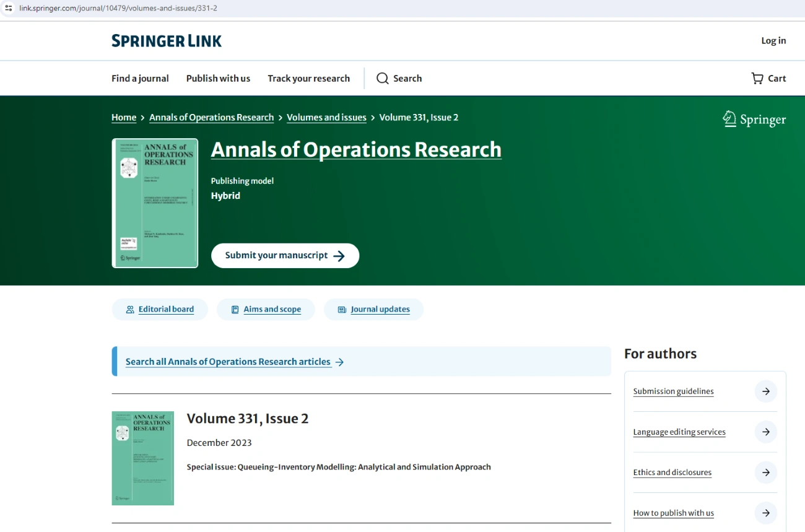
Task: Open Volumes and issues breadcrumb
Action: click(326, 117)
